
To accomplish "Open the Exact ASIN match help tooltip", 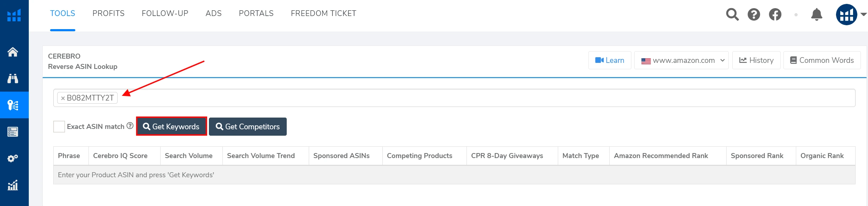I will click(130, 126).
